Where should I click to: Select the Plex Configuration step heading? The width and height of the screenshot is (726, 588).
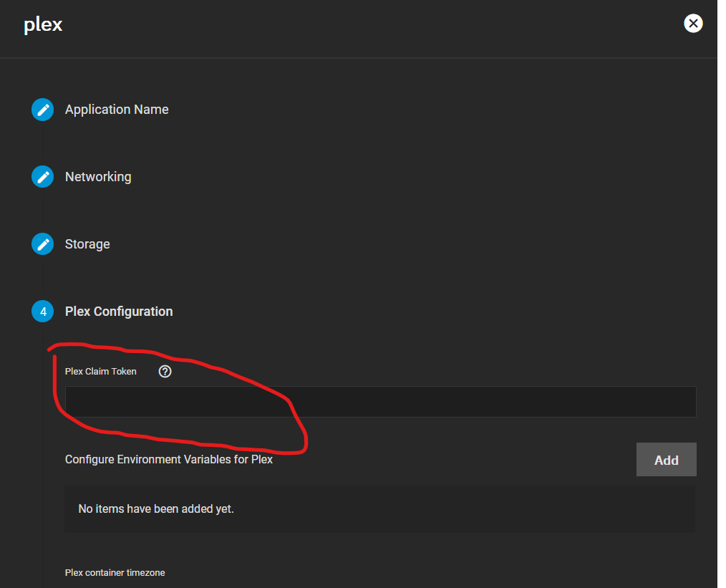[119, 311]
